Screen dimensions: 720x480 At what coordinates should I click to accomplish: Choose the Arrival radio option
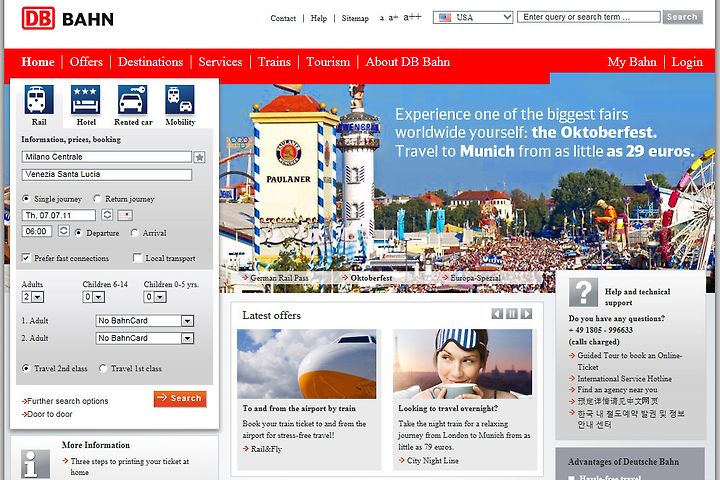coord(135,233)
